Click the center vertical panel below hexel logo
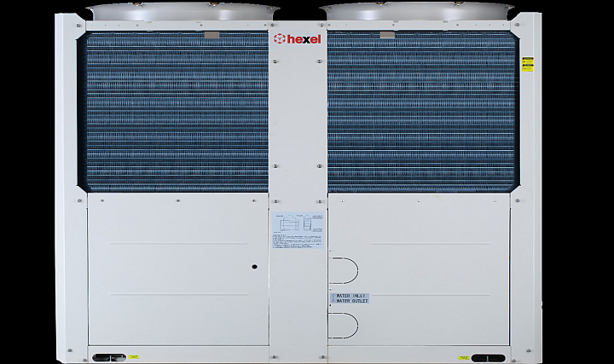This screenshot has height=364, width=614. point(298,128)
